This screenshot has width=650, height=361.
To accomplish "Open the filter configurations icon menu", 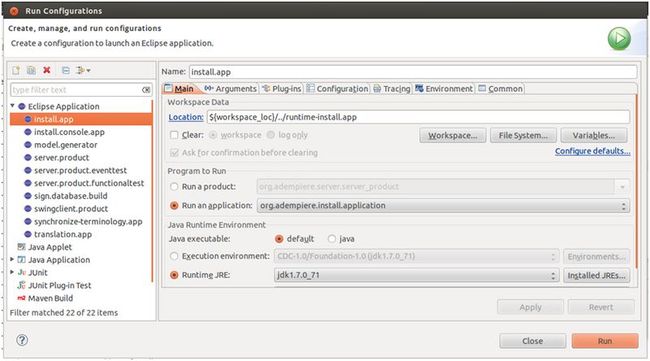I will (83, 70).
